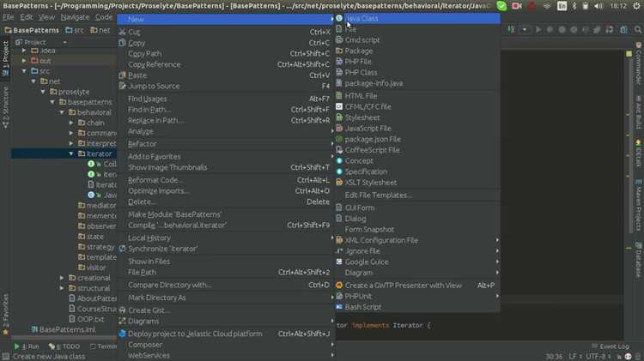644x361 pixels.
Task: Click the Synchronize 'iterator' refresh icon
Action: pos(123,249)
